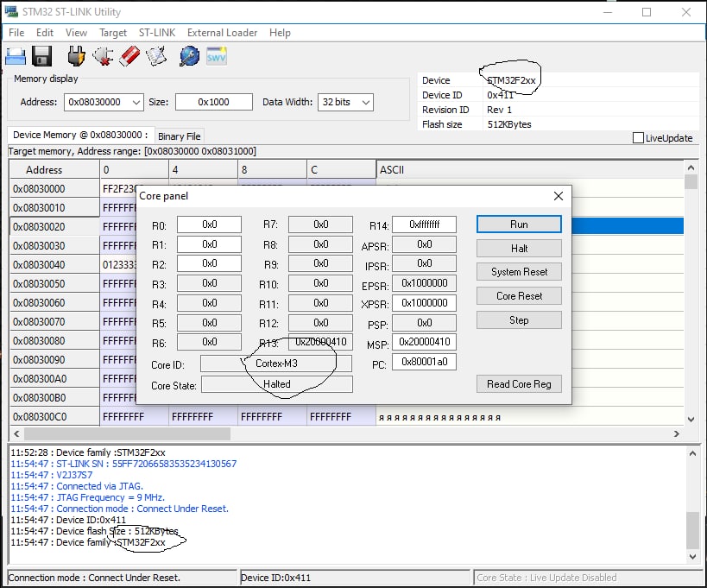Viewport: 707px width, 588px height.
Task: Select address row 0x08030090
Action: 54,360
